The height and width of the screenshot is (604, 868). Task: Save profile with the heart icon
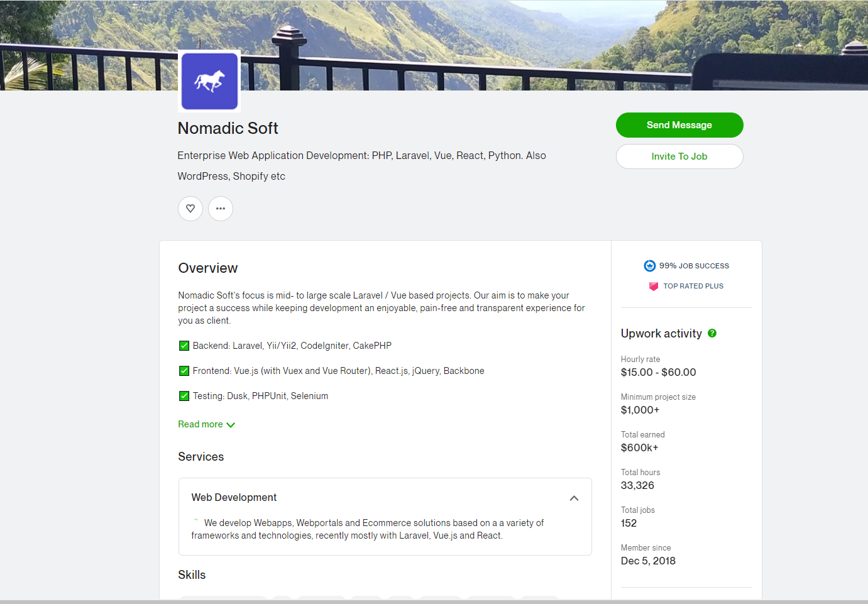coord(190,209)
